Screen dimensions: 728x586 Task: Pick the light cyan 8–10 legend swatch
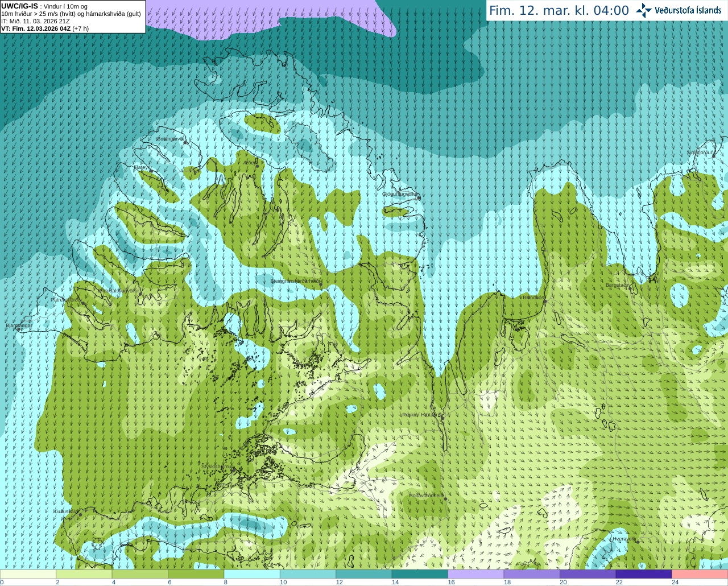click(x=252, y=574)
